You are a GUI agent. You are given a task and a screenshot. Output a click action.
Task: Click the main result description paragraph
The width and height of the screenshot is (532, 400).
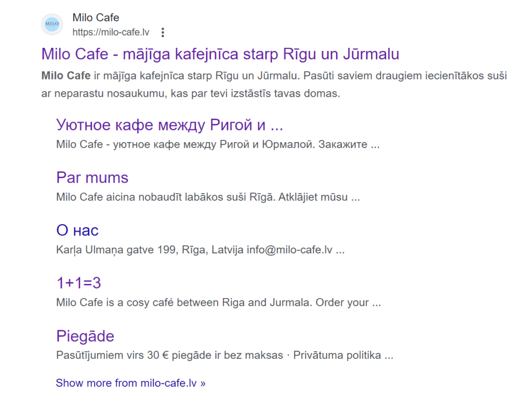pos(274,85)
